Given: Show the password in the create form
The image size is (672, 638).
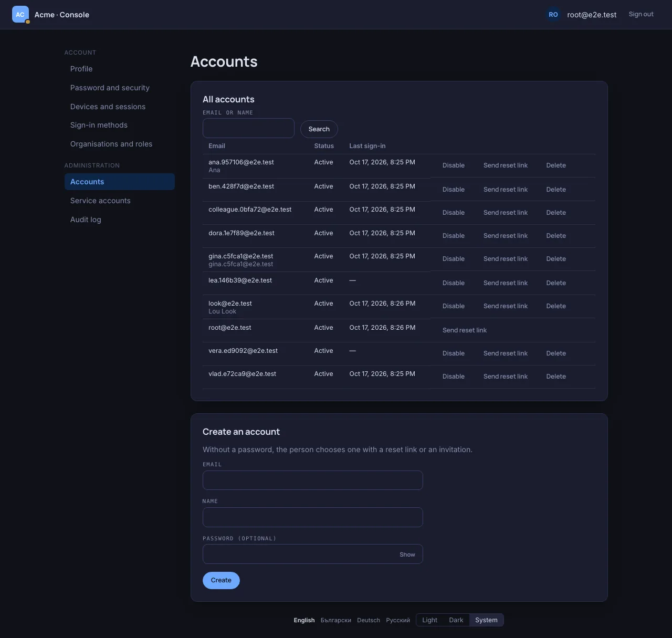Looking at the screenshot, I should (x=407, y=555).
